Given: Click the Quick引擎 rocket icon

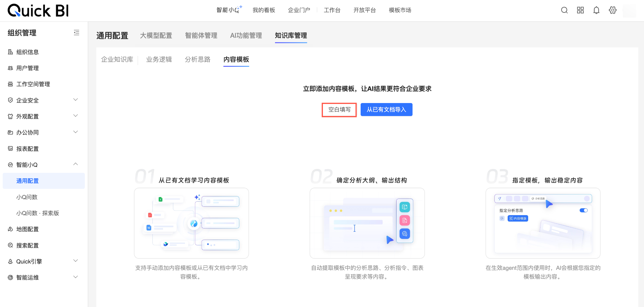Looking at the screenshot, I should (x=10, y=261).
